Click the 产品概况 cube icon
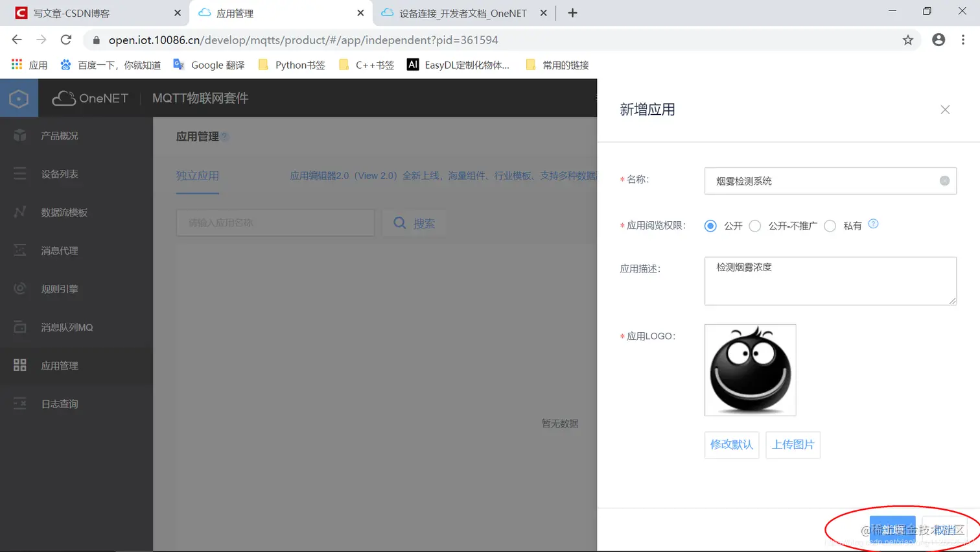The width and height of the screenshot is (980, 552). click(20, 135)
